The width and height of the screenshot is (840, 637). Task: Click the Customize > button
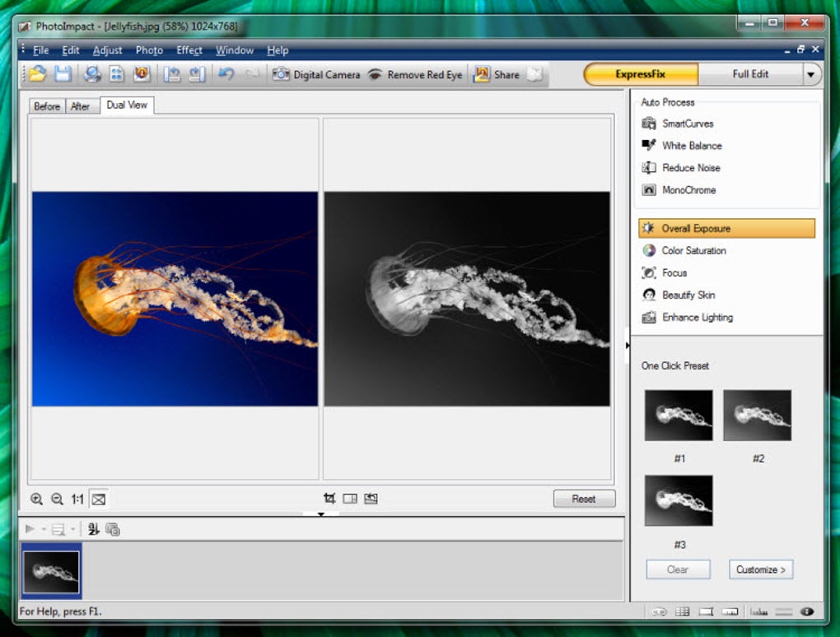click(x=761, y=570)
